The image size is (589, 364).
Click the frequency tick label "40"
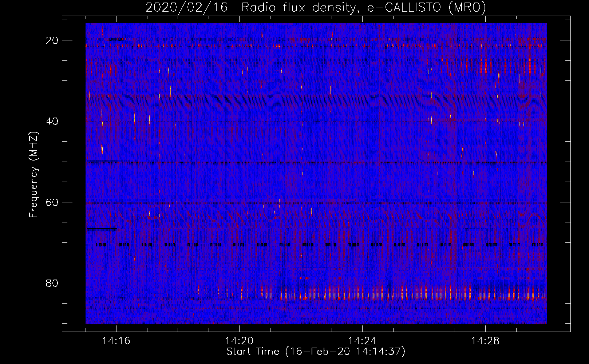pyautogui.click(x=52, y=121)
